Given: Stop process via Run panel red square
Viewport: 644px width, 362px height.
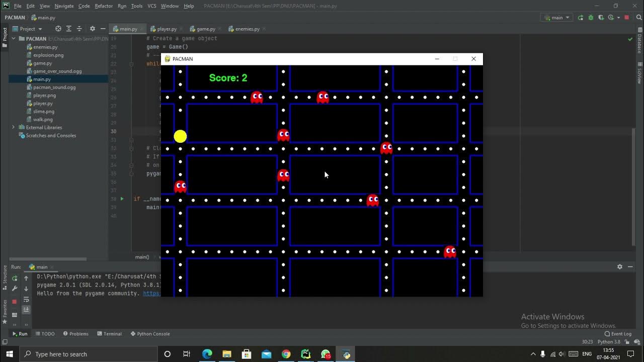Looking at the screenshot, I should point(15,302).
